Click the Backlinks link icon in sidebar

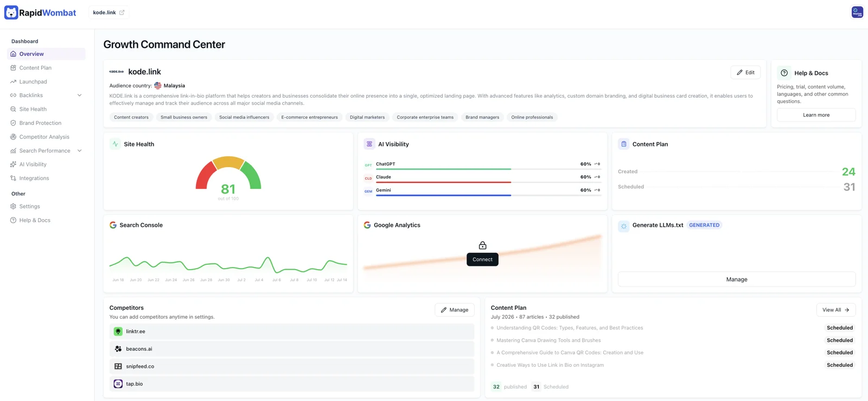click(x=13, y=96)
